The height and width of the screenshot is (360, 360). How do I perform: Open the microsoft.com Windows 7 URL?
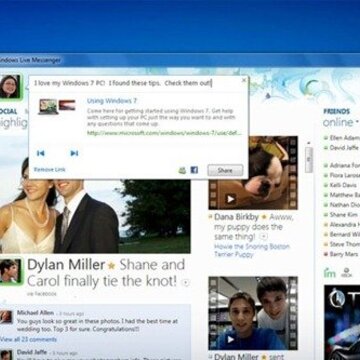click(x=164, y=133)
